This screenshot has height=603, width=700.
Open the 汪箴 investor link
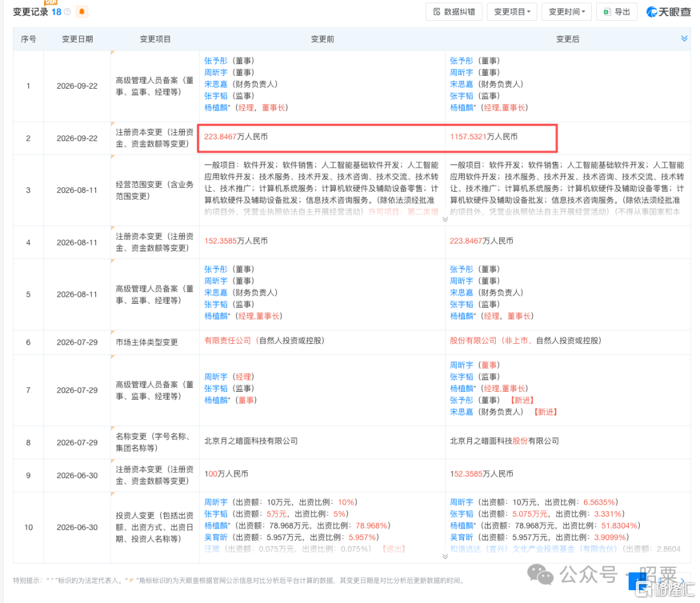coord(212,549)
